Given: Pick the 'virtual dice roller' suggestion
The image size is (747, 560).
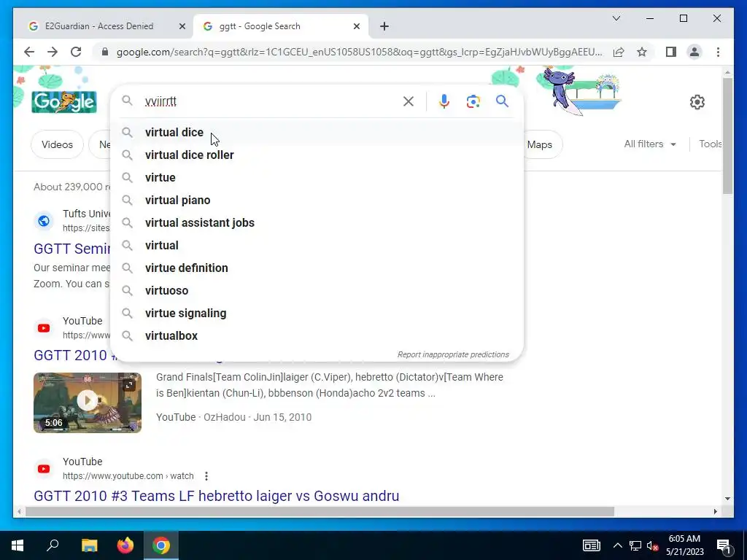Looking at the screenshot, I should pyautogui.click(x=317, y=155).
